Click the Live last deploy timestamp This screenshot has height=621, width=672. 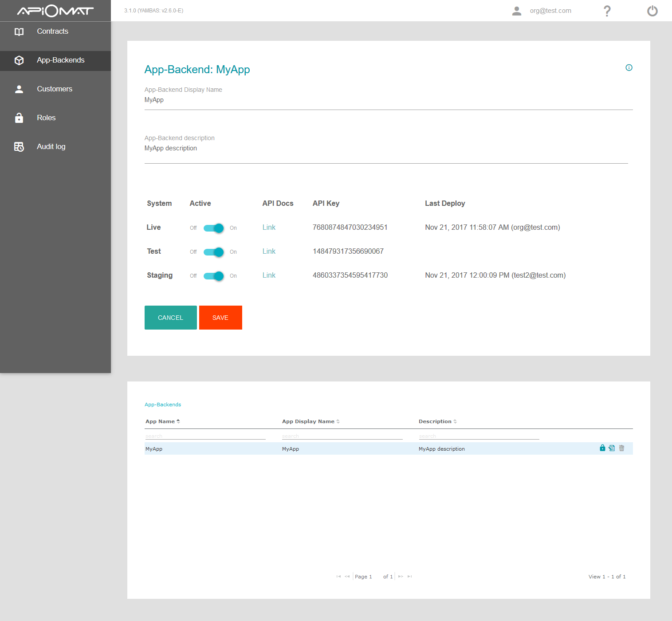pos(492,227)
